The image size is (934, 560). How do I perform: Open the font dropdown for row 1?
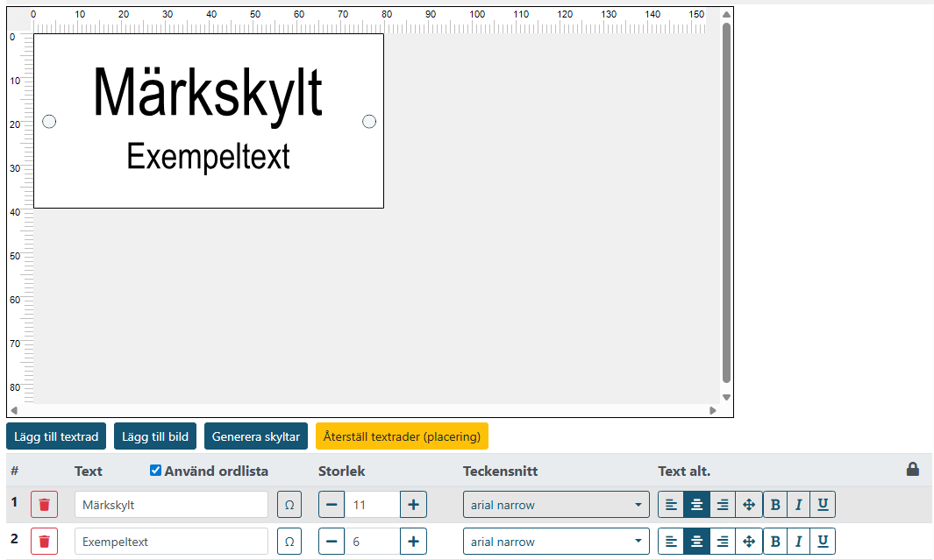pyautogui.click(x=556, y=504)
